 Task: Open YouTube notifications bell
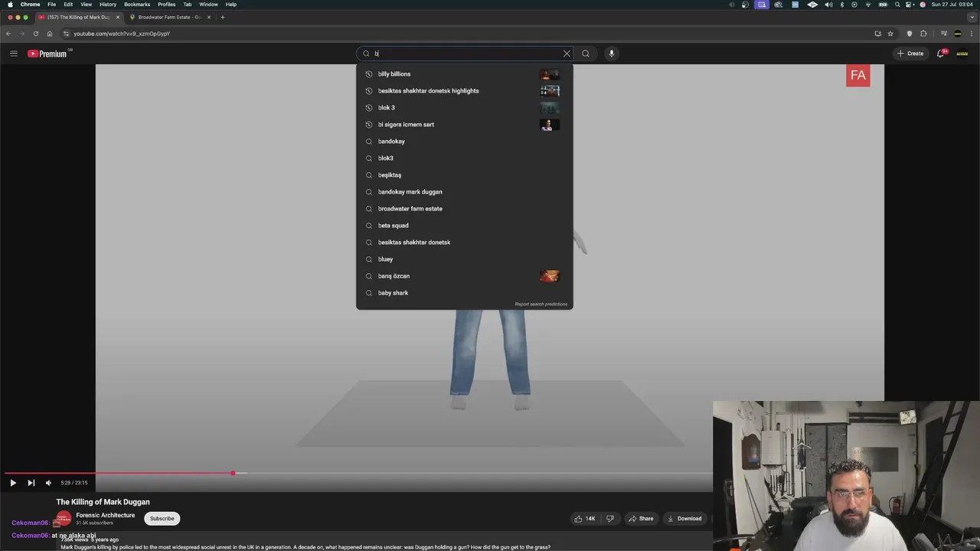(941, 54)
